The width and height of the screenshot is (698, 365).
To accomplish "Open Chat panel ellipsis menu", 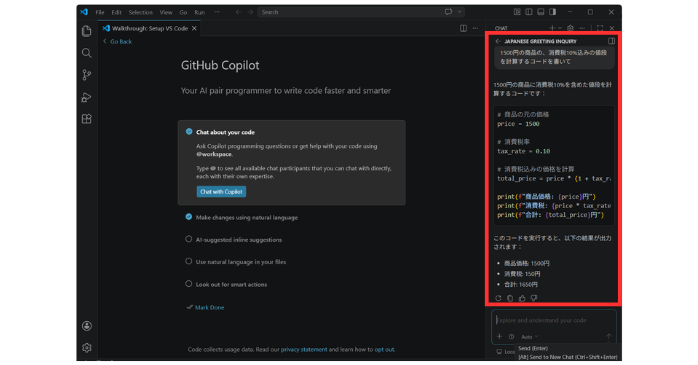I will [582, 28].
